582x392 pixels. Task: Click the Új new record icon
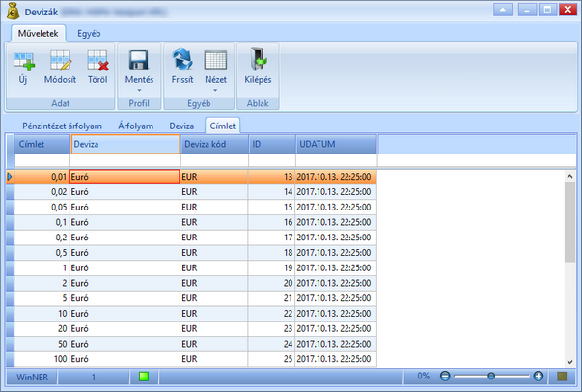click(x=24, y=61)
